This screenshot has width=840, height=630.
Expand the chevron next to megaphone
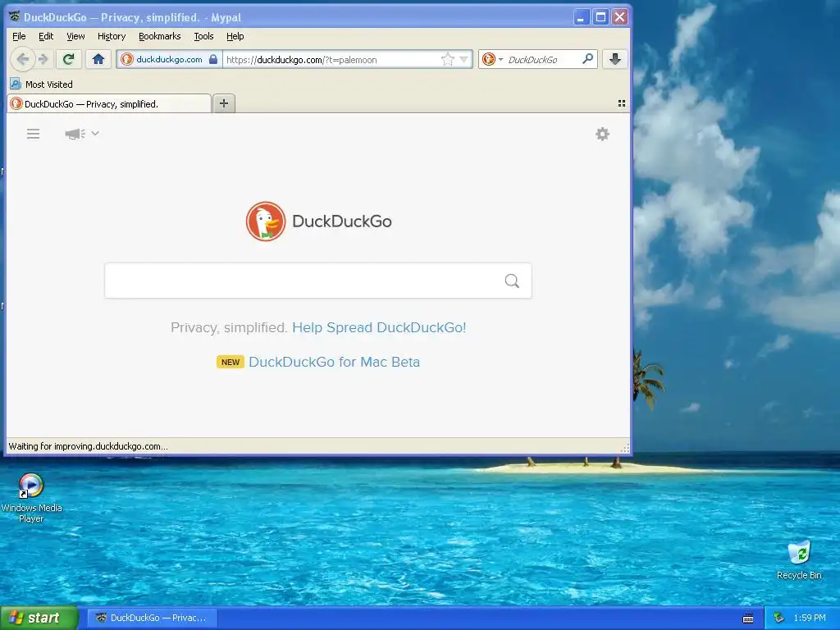95,133
